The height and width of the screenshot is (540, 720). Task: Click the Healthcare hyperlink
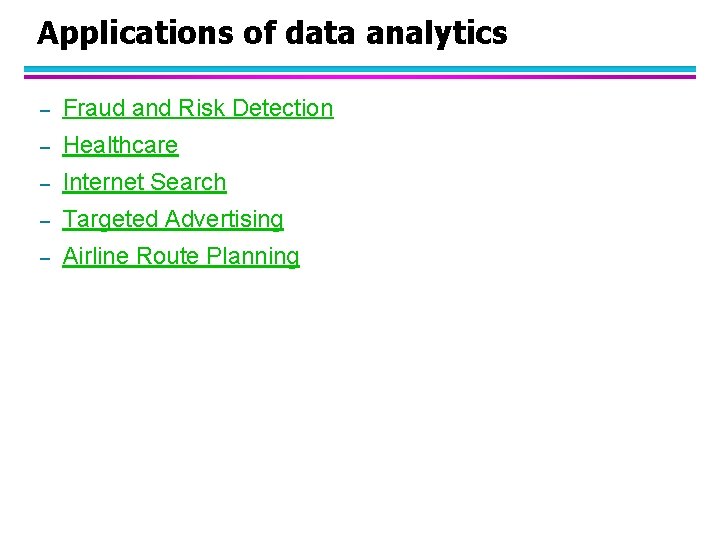tap(120, 145)
